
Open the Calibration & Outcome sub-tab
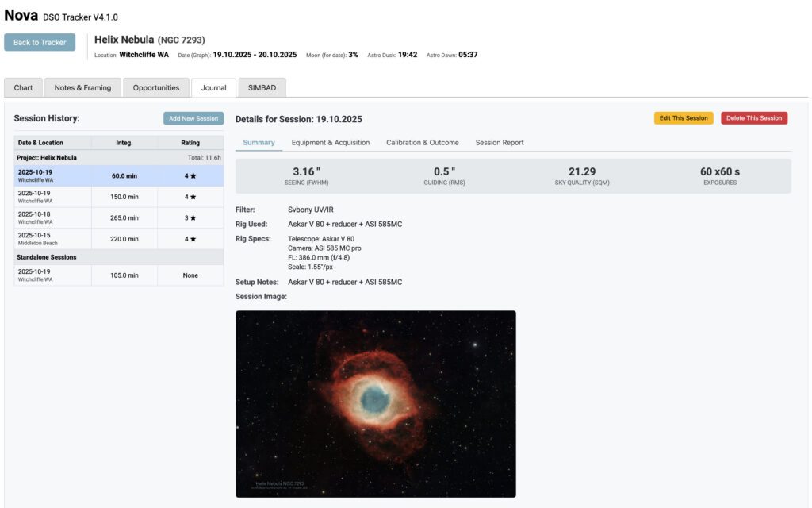click(x=423, y=142)
